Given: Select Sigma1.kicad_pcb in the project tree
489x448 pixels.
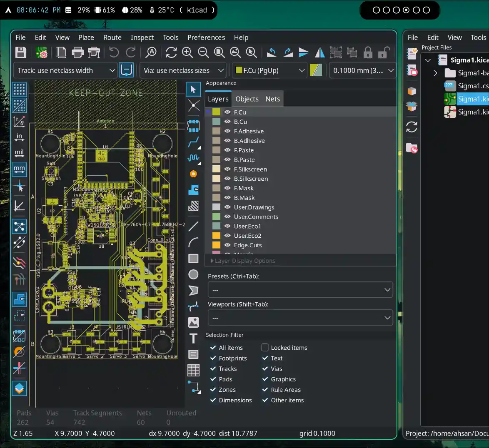Looking at the screenshot, I should tap(470, 99).
